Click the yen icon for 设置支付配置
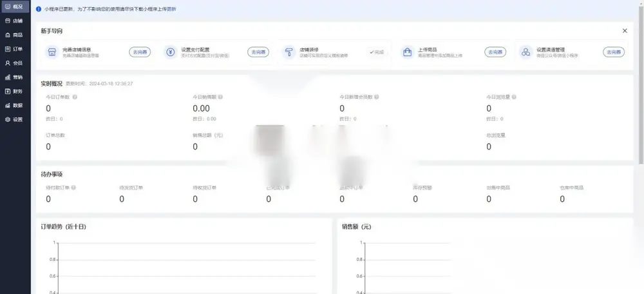 (170, 52)
